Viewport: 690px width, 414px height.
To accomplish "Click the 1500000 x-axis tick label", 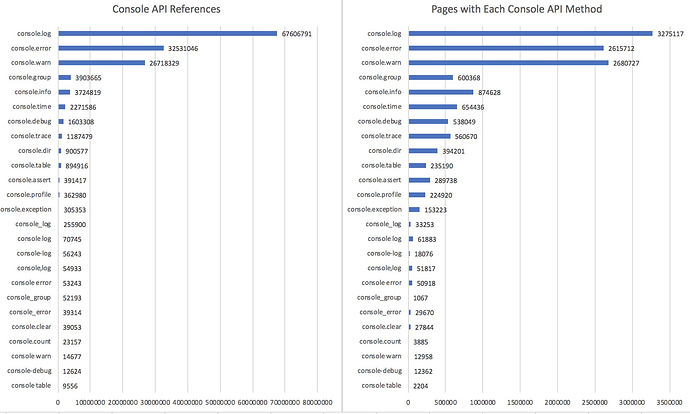I will coord(519,403).
